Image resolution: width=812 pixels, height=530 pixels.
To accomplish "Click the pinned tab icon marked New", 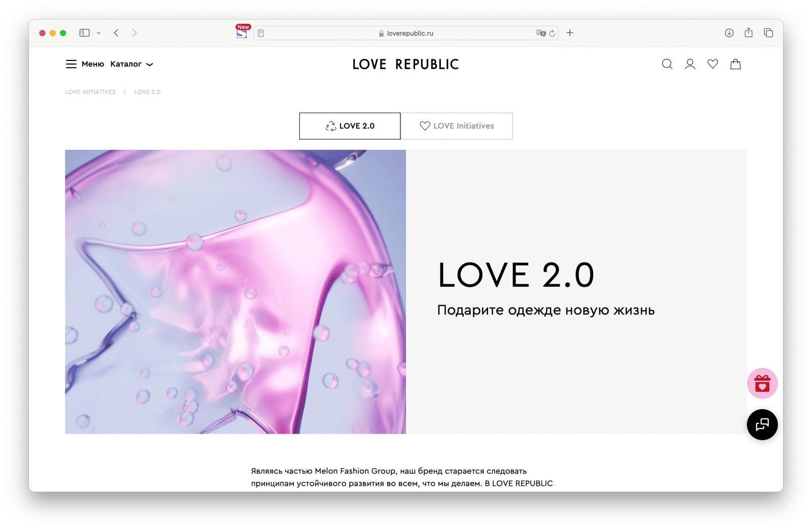I will click(x=242, y=32).
